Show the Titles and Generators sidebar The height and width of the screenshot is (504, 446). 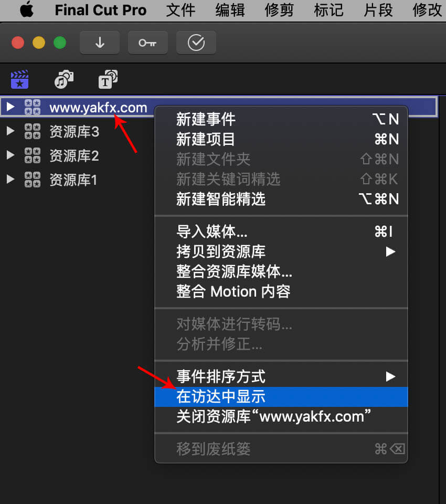[108, 79]
